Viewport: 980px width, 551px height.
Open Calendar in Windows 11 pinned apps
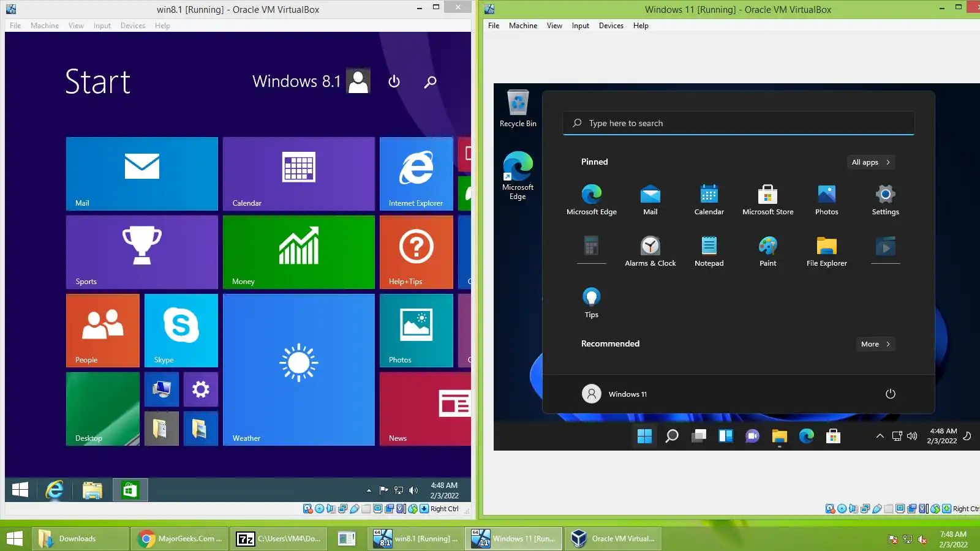(709, 200)
